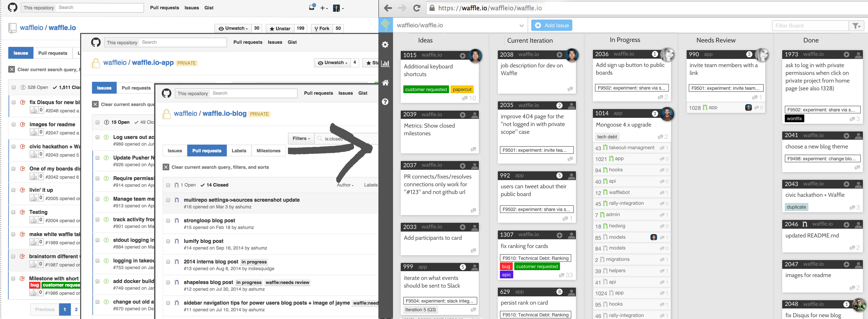The height and width of the screenshot is (319, 868).
Task: Go back in the Waffle browser window
Action: [388, 8]
